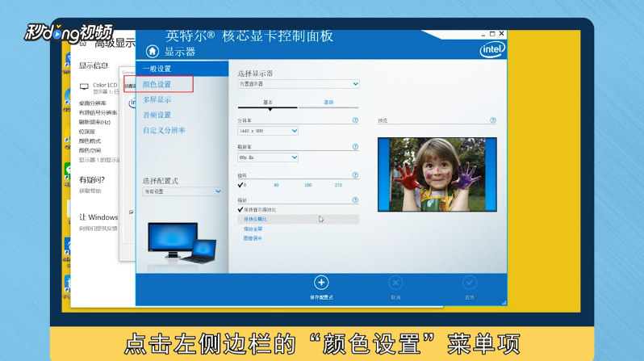Select the 缩放全屏 scaling option
This screenshot has height=361, width=644.
(253, 229)
